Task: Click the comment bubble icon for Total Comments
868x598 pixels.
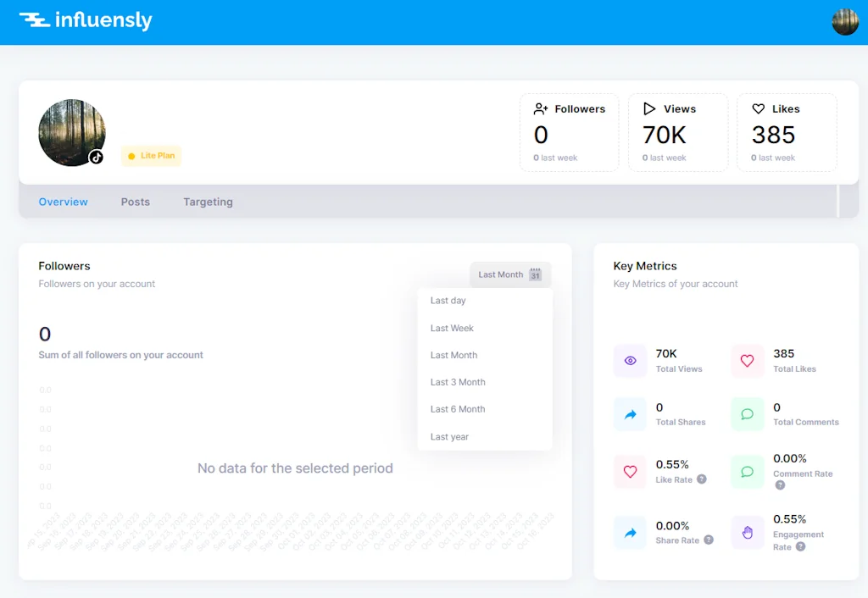Action: pyautogui.click(x=747, y=414)
